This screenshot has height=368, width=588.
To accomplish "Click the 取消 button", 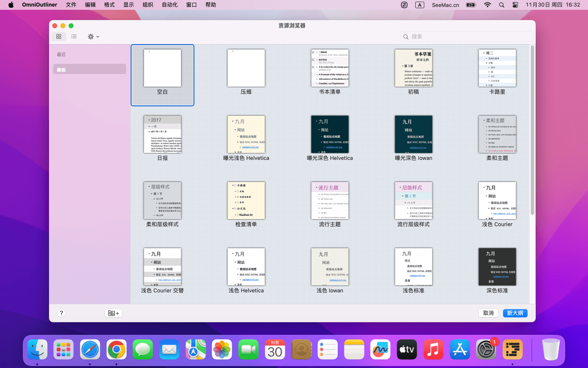I will [x=488, y=313].
